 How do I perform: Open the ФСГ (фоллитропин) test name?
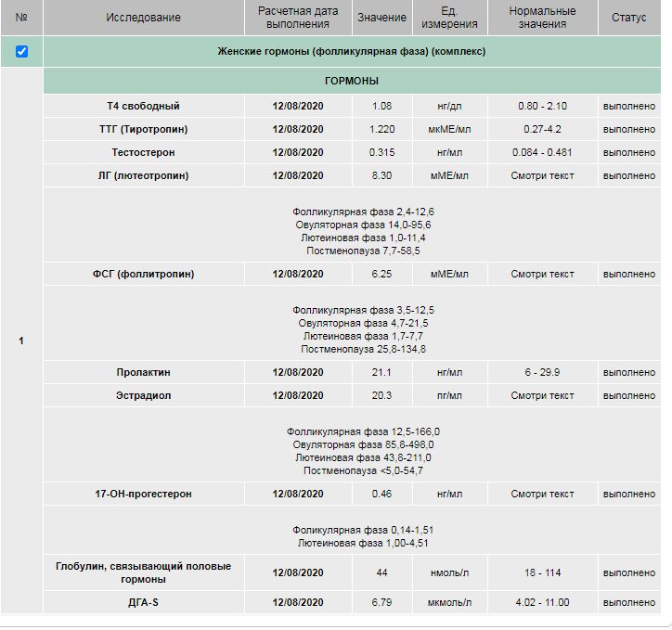tap(144, 274)
